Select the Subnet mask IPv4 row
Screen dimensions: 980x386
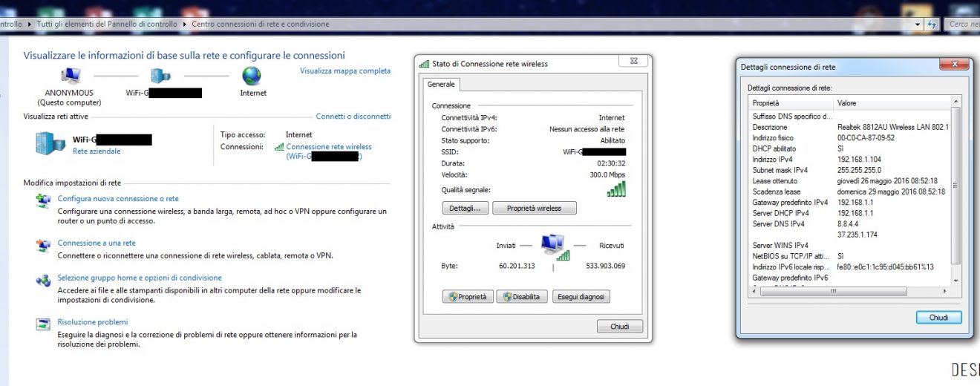tap(849, 170)
